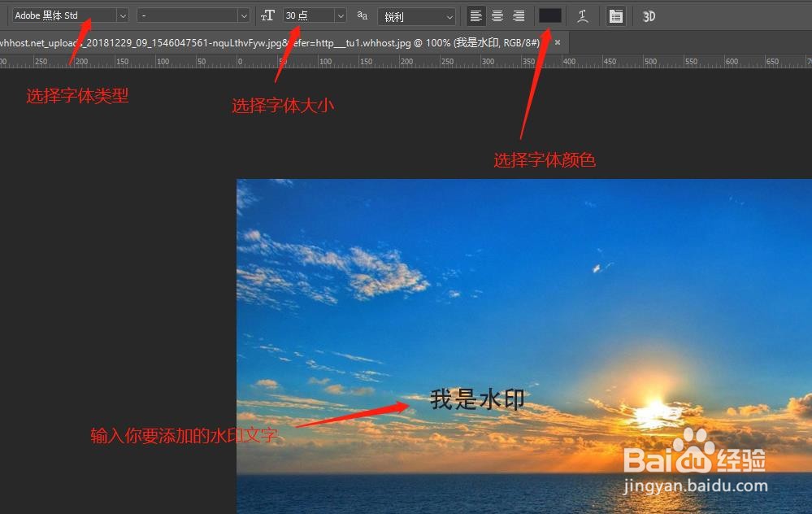The image size is (812, 514).
Task: Select the left align text icon
Action: tap(475, 15)
